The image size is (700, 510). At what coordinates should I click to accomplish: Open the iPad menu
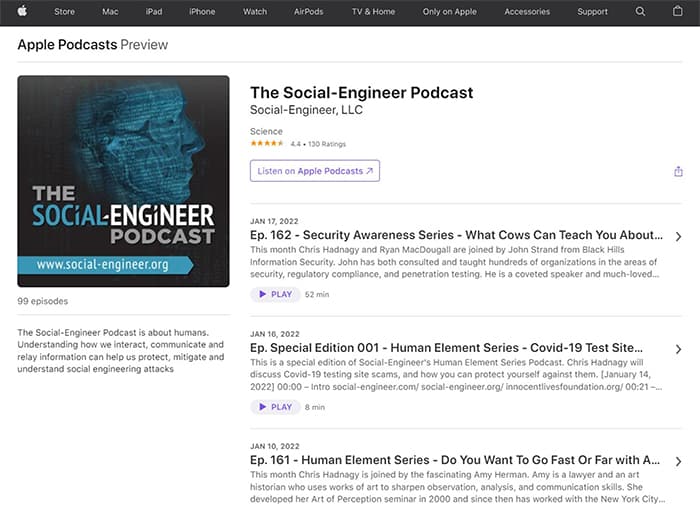[154, 12]
